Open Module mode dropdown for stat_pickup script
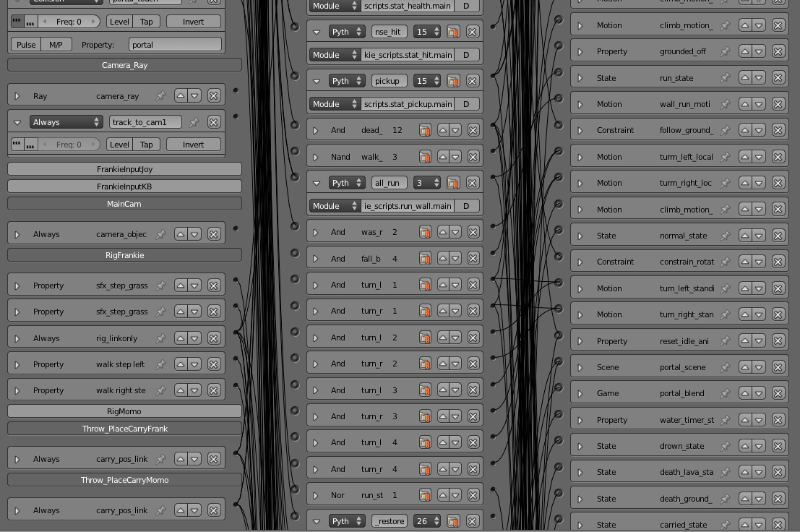 coord(335,104)
